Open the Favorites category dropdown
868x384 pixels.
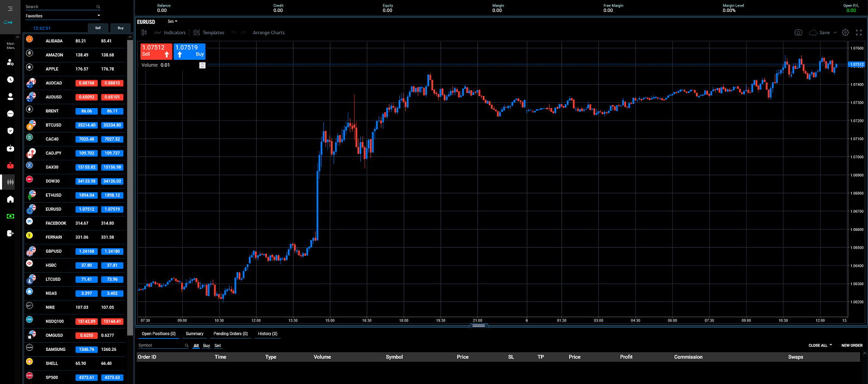(x=63, y=16)
